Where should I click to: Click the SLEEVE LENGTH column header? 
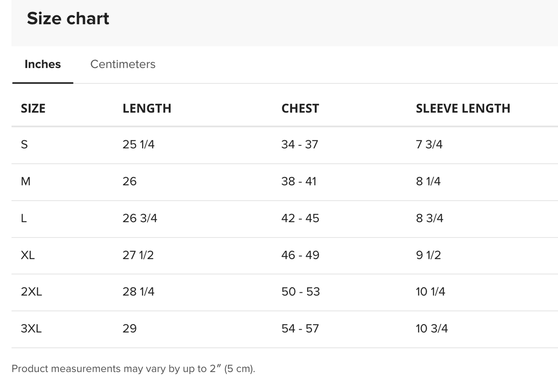(x=463, y=109)
